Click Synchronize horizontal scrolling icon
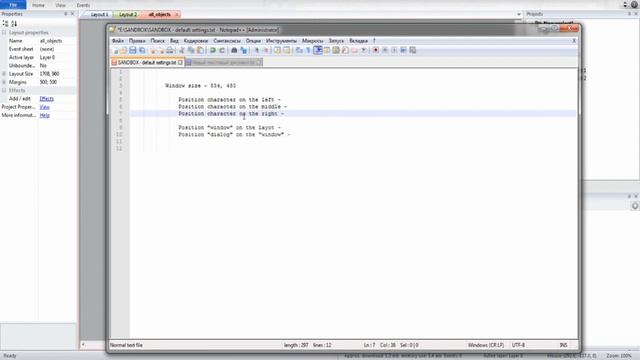 287,50
